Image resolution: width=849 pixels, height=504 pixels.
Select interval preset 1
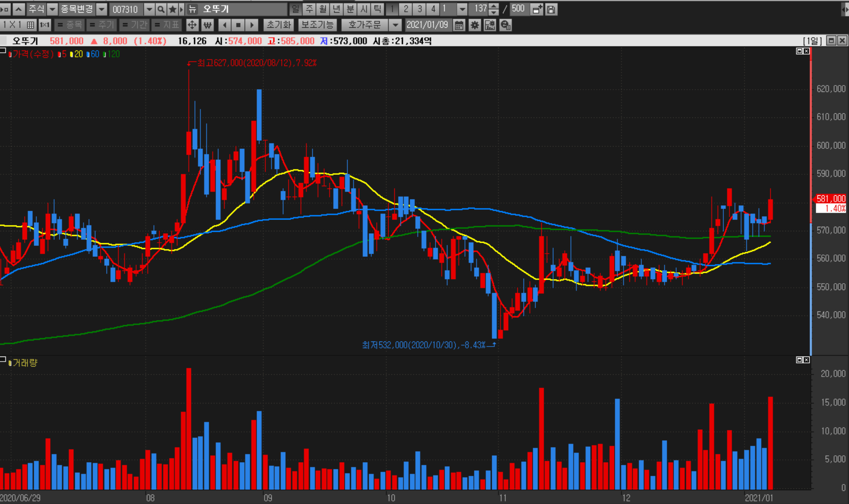(392, 9)
